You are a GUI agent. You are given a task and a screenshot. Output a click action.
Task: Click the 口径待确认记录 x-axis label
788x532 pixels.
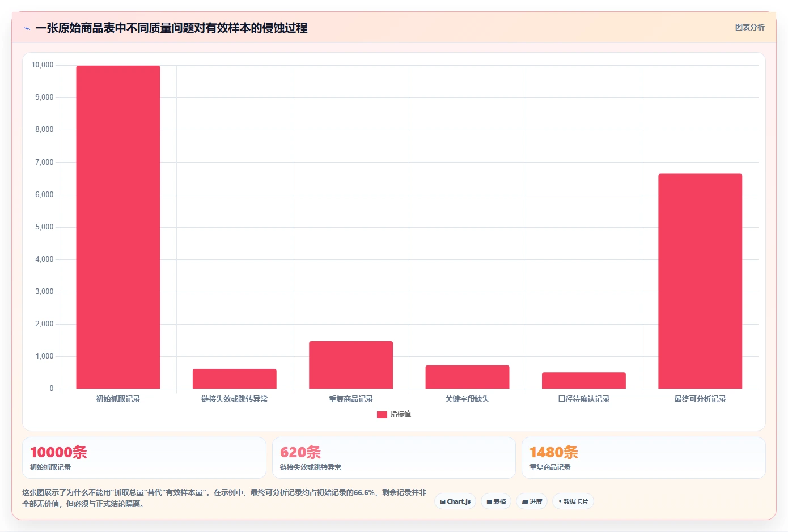(584, 399)
